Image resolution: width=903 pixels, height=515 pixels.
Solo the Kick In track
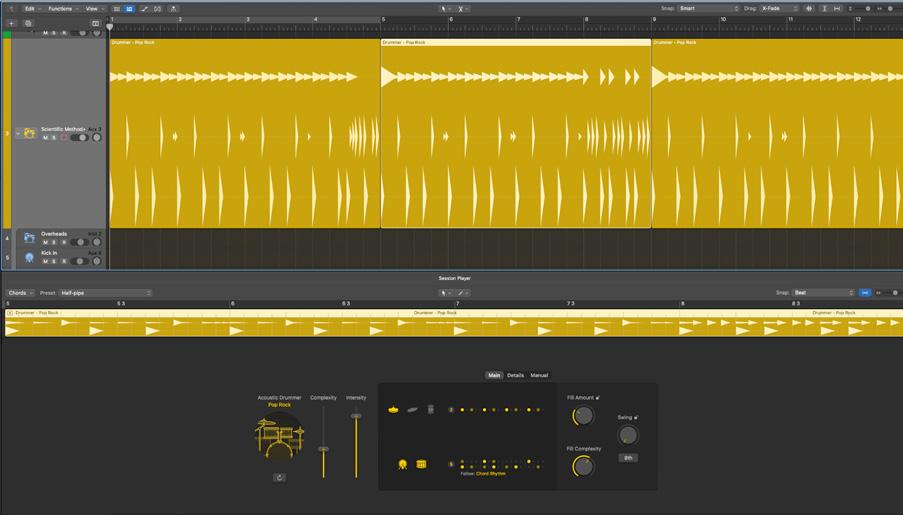click(x=55, y=262)
